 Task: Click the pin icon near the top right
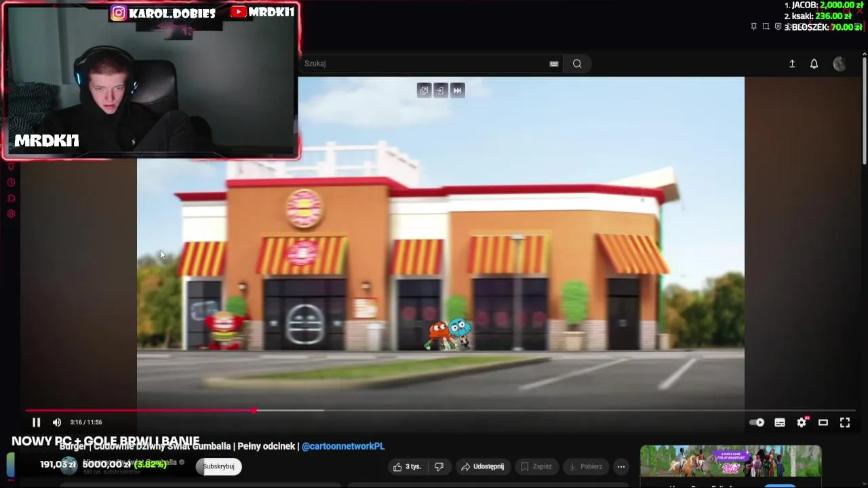coord(753,26)
